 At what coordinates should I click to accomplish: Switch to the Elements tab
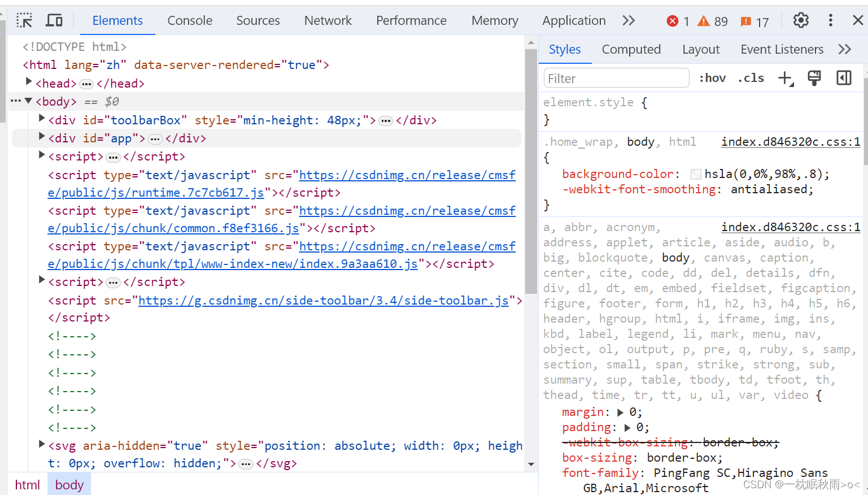[117, 21]
